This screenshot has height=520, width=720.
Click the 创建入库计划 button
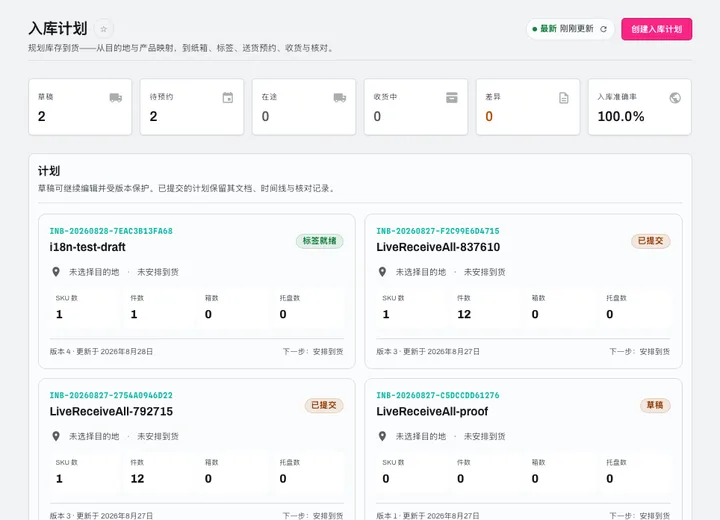click(x=657, y=29)
